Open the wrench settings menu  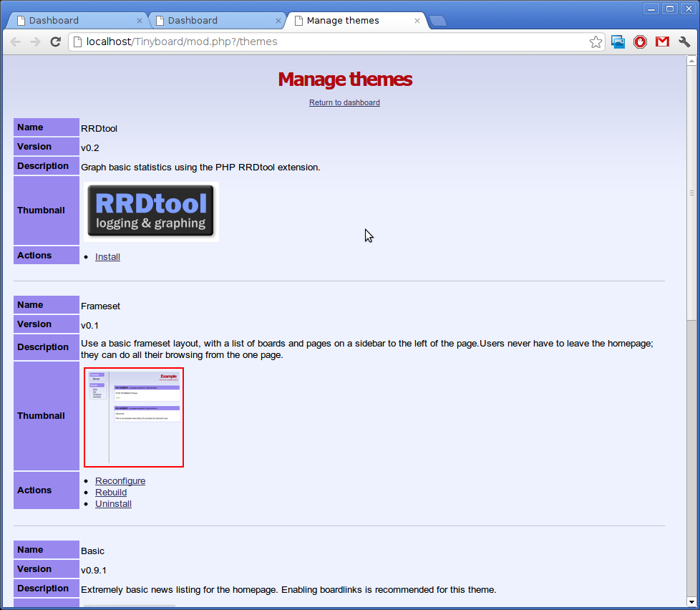(684, 42)
